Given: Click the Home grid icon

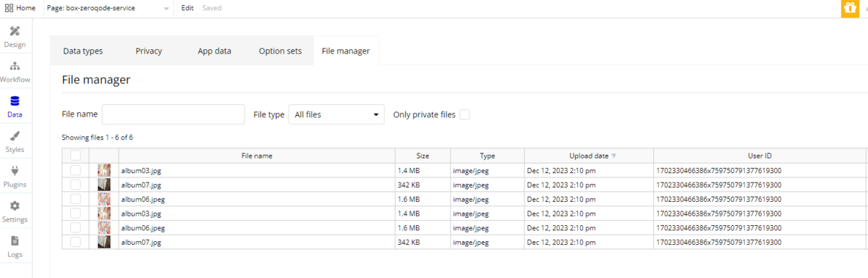Looking at the screenshot, I should tap(9, 8).
